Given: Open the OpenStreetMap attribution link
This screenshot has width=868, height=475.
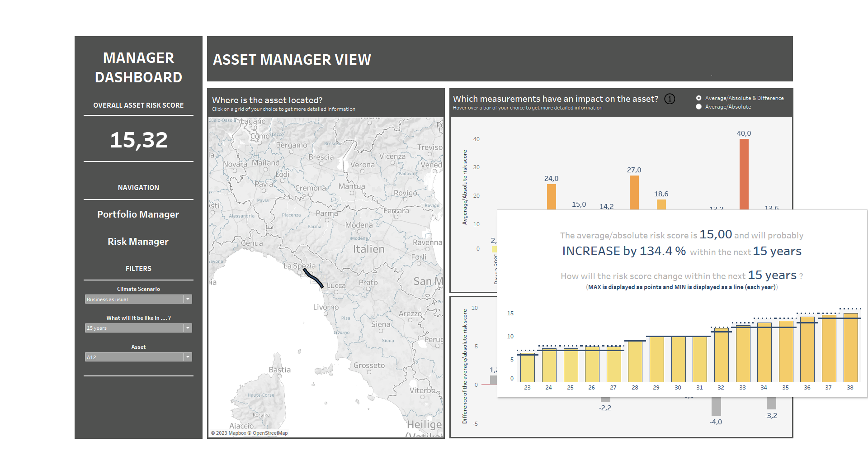Looking at the screenshot, I should pos(270,433).
